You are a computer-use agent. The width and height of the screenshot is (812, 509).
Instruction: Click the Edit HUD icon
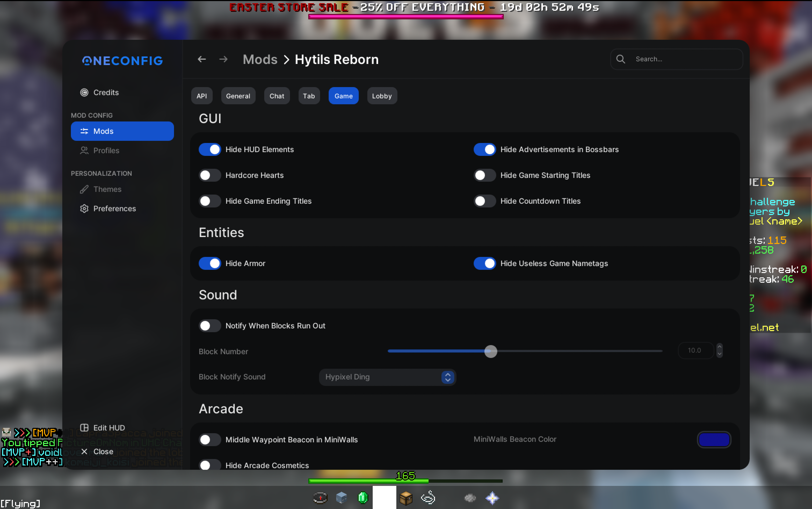pyautogui.click(x=84, y=428)
